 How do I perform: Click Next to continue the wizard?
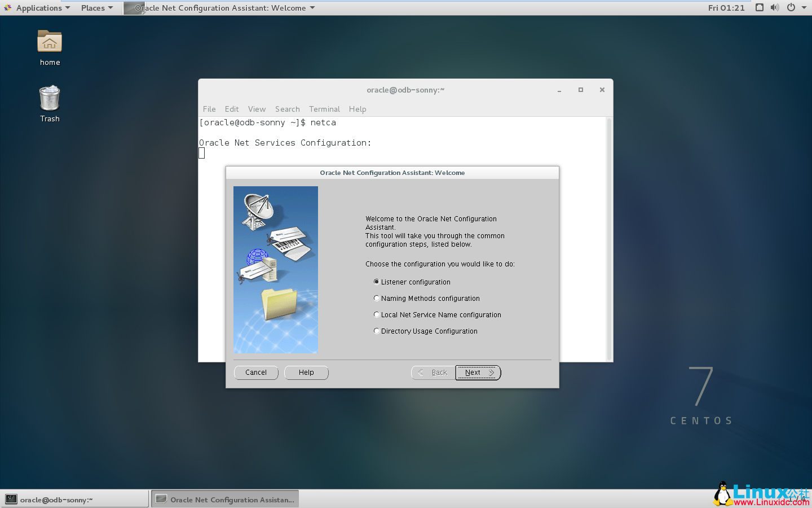pyautogui.click(x=478, y=373)
